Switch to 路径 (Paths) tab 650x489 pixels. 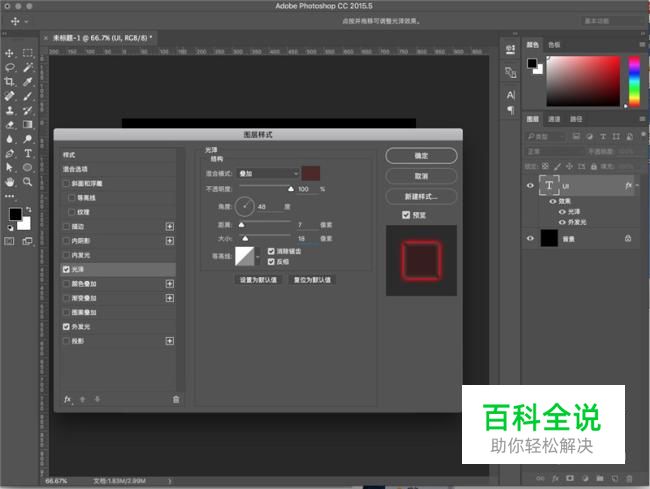576,119
